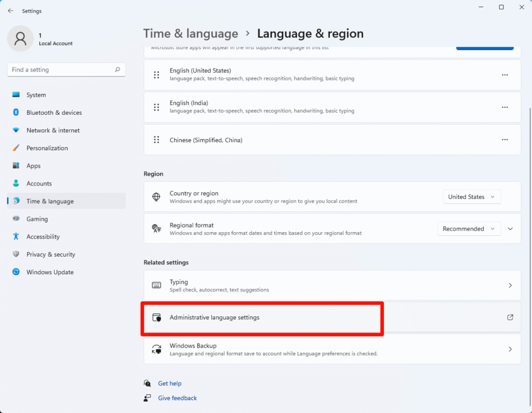Click the search magnifier icon
The image size is (532, 413).
(x=117, y=70)
